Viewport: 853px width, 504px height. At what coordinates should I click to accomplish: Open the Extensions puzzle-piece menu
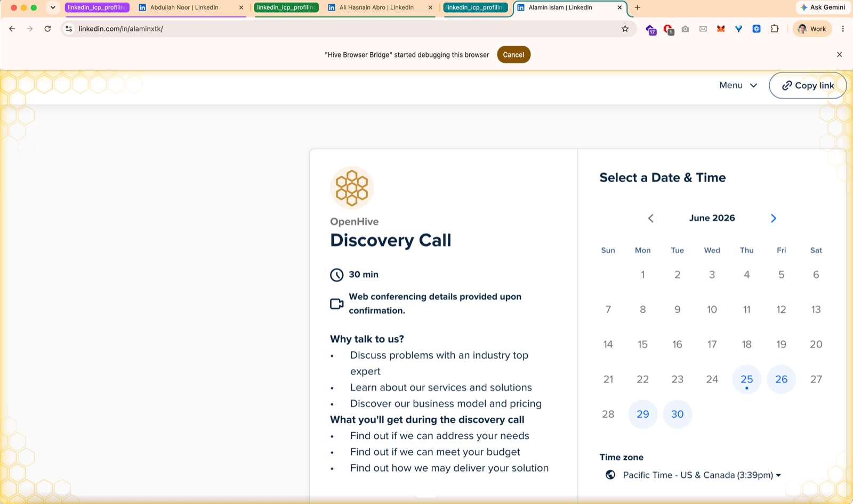pos(775,29)
